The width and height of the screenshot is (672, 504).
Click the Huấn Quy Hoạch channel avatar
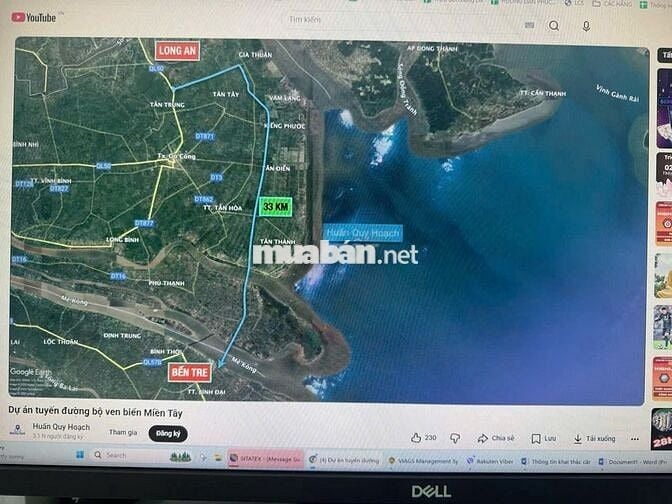17,430
